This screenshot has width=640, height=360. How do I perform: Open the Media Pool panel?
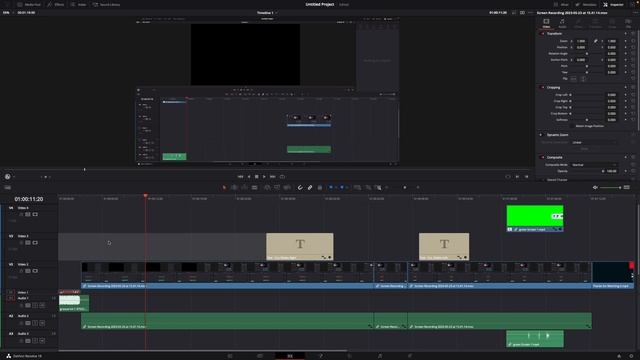coord(29,4)
